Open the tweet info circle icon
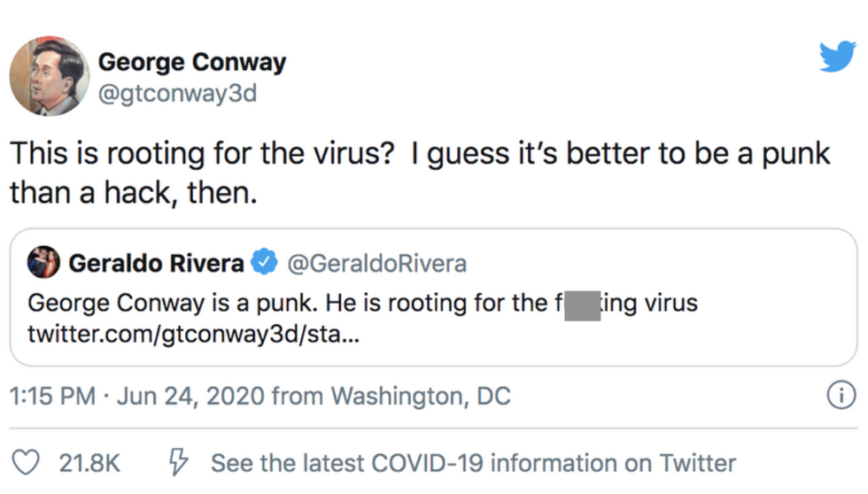The width and height of the screenshot is (868, 494). click(x=841, y=396)
